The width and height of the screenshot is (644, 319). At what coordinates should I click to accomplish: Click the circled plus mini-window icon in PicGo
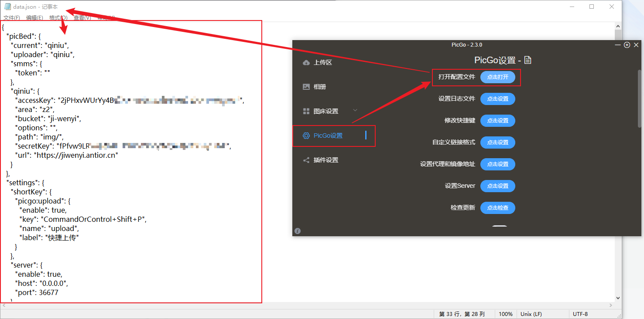click(x=627, y=45)
